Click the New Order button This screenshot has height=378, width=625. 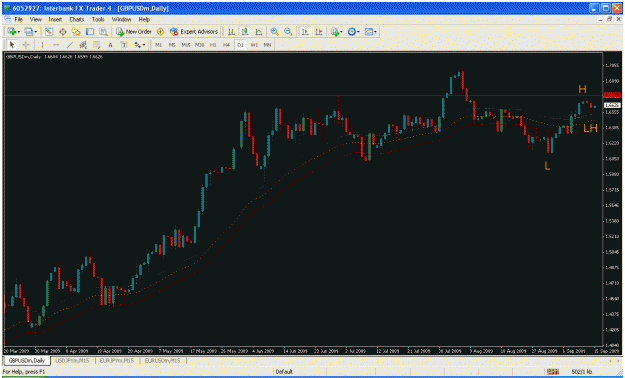pos(134,32)
